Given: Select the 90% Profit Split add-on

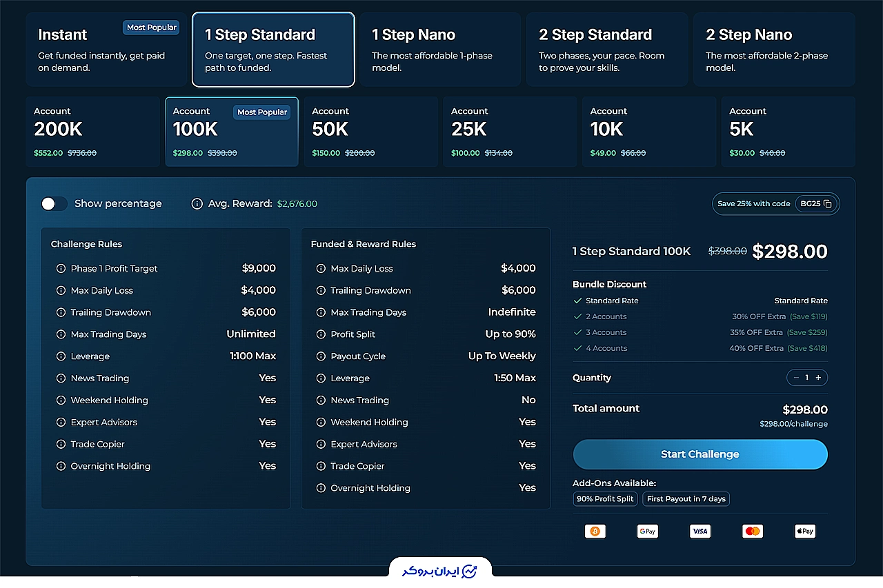Looking at the screenshot, I should click(605, 499).
